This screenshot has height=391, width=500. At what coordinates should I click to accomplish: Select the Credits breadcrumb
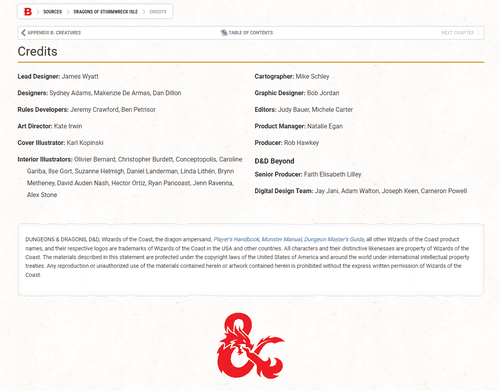[x=158, y=12]
